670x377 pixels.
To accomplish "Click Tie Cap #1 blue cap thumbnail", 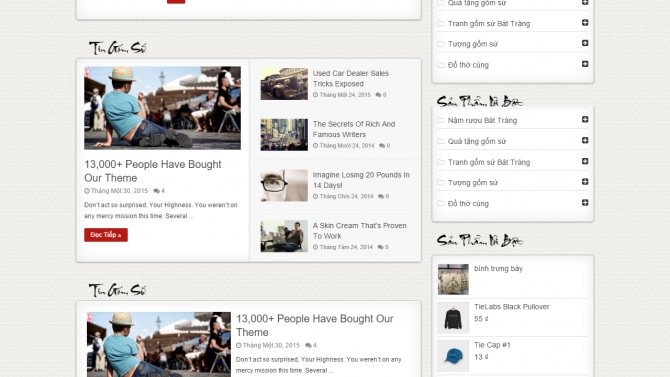I will tap(453, 356).
